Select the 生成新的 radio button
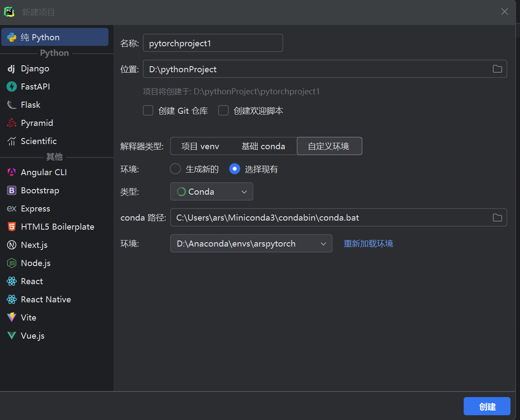The width and height of the screenshot is (520, 420). coord(175,169)
